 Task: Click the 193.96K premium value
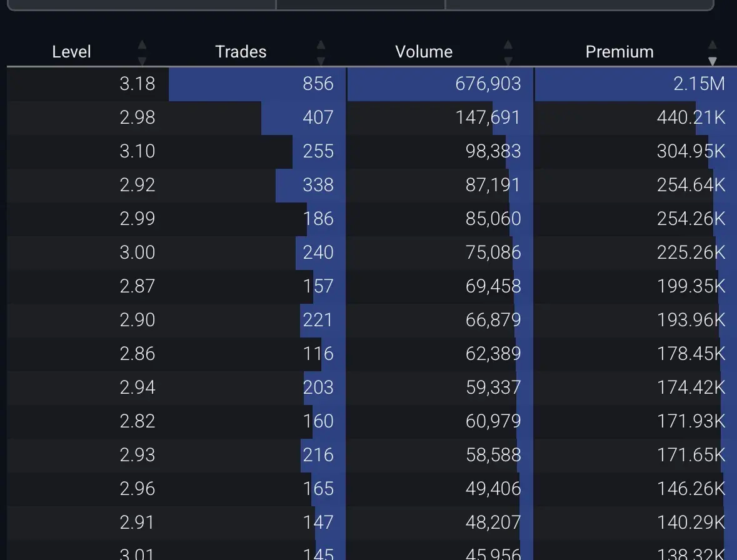pyautogui.click(x=691, y=320)
